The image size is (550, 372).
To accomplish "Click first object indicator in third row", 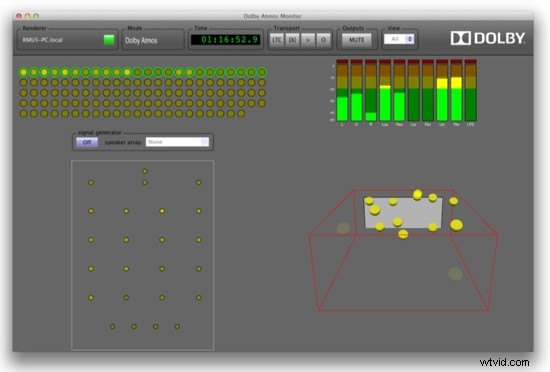I will click(24, 93).
